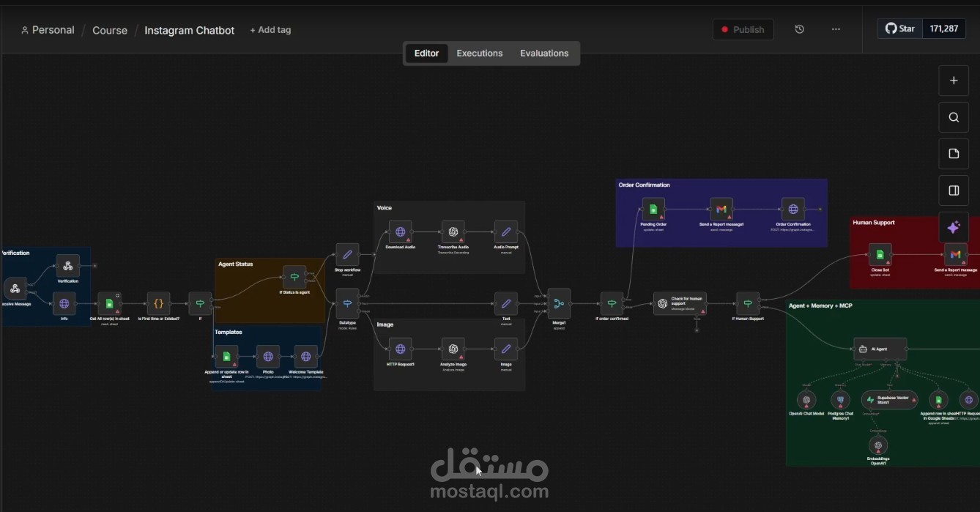Open the Receive Message webhook trigger node
This screenshot has height=512, width=980.
click(x=15, y=289)
